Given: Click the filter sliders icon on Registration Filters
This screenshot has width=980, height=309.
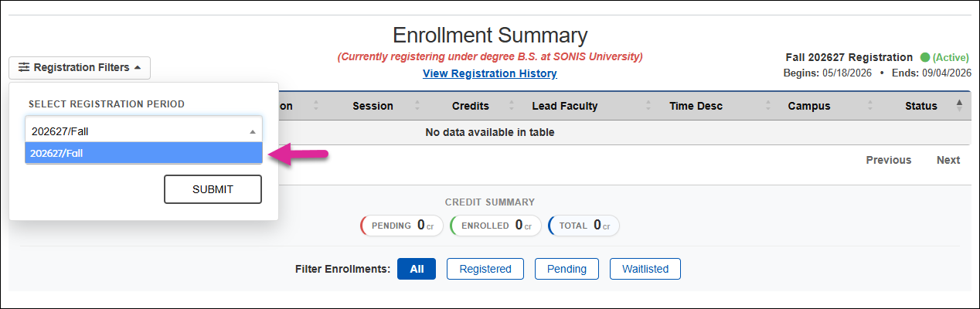Looking at the screenshot, I should click(x=24, y=68).
